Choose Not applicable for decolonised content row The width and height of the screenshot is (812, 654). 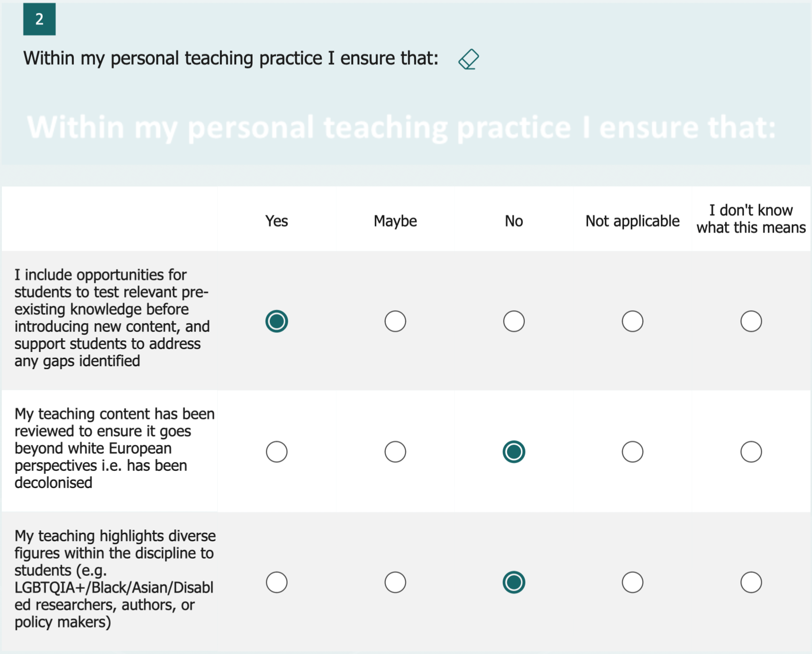[632, 452]
